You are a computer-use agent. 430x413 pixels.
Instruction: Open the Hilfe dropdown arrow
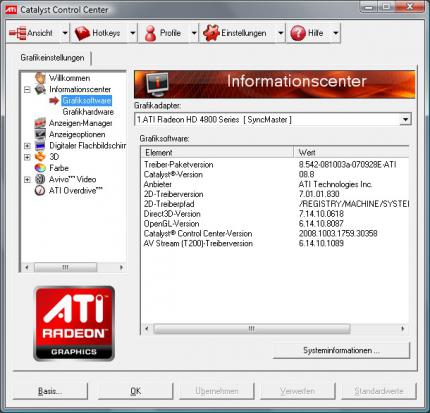336,33
